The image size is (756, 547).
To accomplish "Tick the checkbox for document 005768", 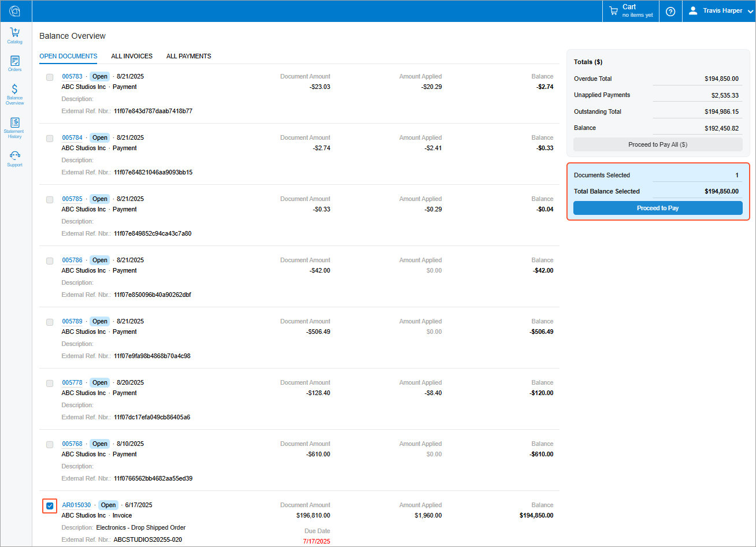I will point(50,444).
